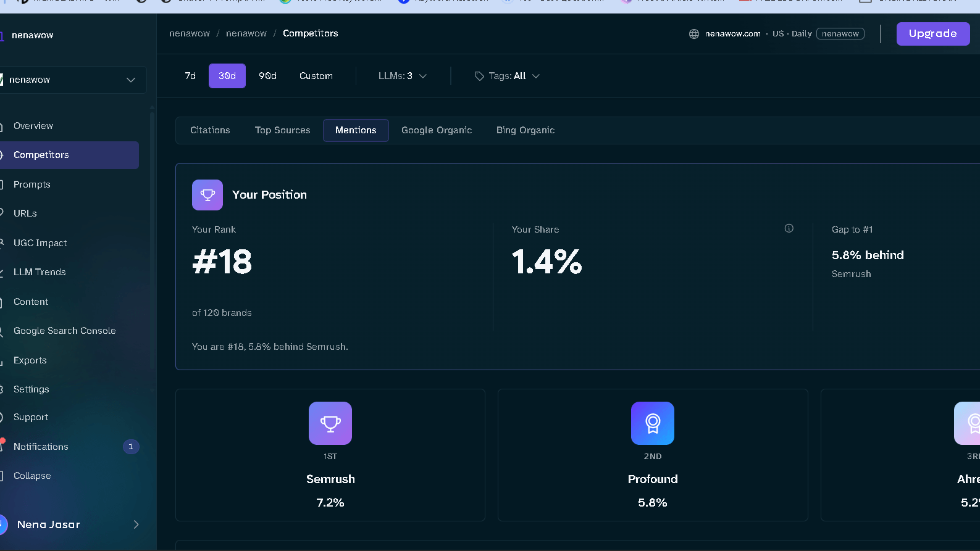Viewport: 980px width, 551px height.
Task: Open the Overview page in sidebar
Action: coord(33,126)
